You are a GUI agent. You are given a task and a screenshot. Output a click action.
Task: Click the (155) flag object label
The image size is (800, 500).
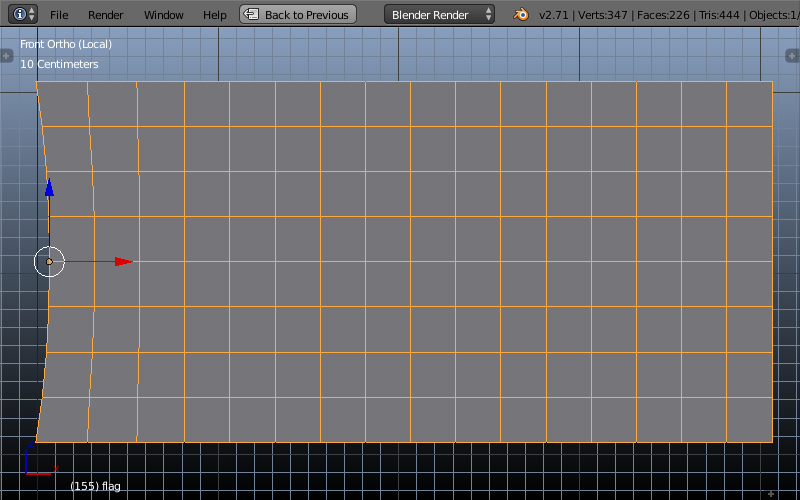[x=95, y=486]
